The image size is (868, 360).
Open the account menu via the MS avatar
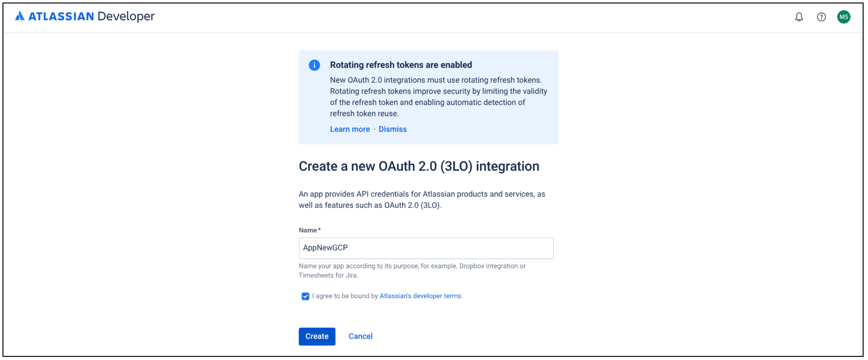click(844, 17)
